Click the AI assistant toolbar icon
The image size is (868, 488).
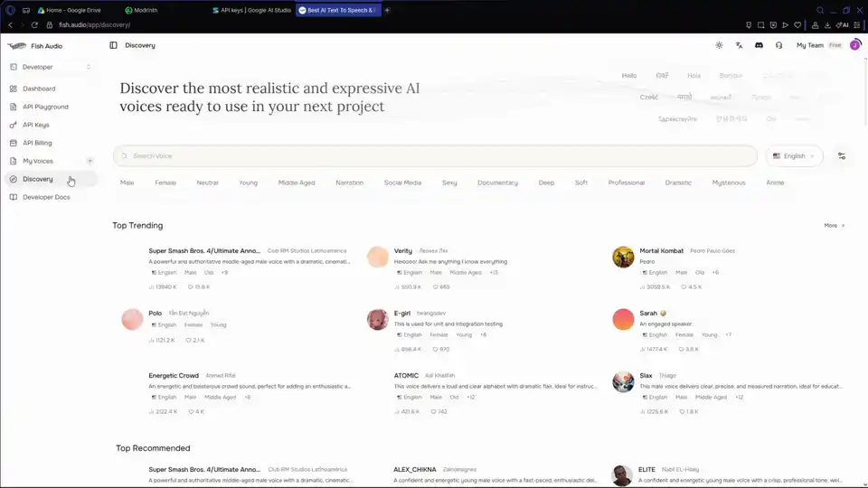pyautogui.click(x=842, y=25)
